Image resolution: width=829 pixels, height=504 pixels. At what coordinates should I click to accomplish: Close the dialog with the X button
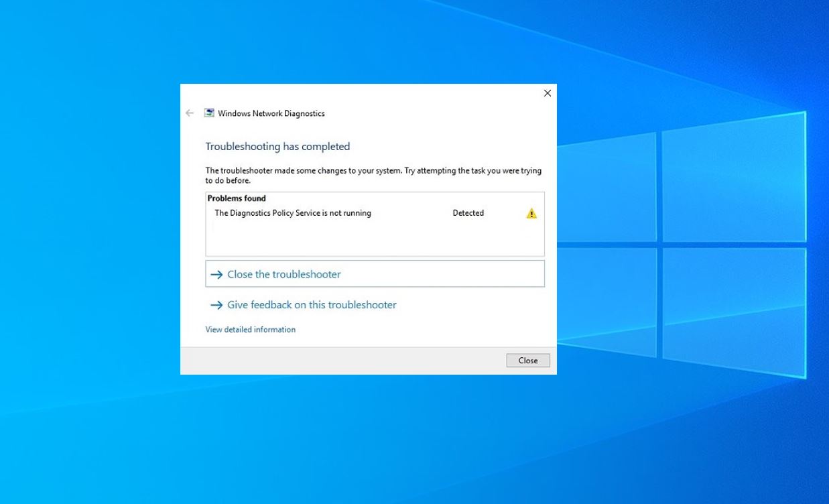(x=548, y=93)
